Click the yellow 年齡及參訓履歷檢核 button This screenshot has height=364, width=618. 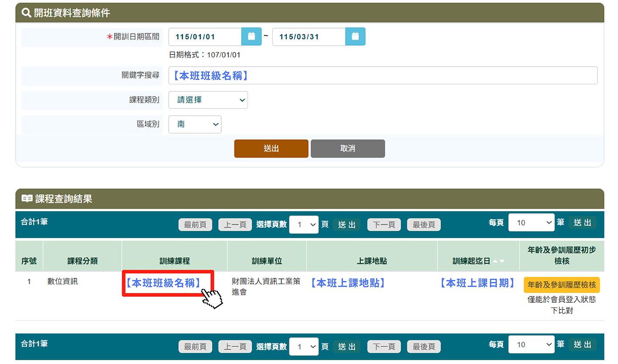[561, 285]
